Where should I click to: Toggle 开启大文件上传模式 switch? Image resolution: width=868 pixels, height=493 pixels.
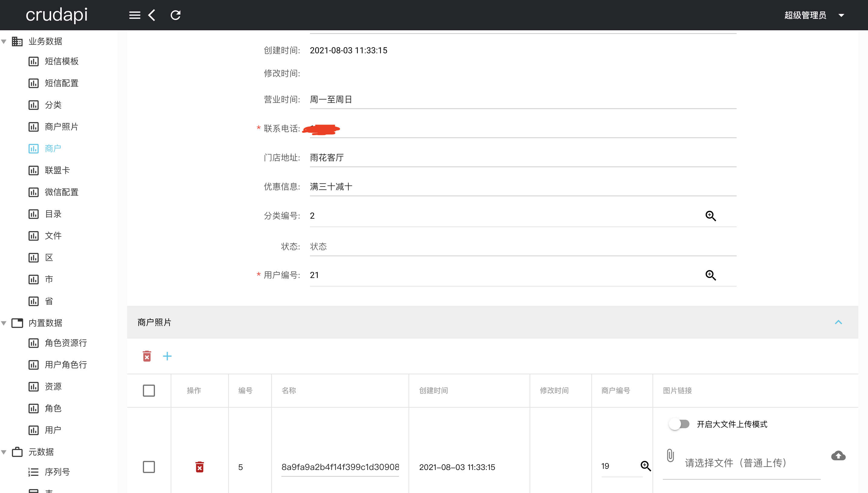click(x=679, y=424)
